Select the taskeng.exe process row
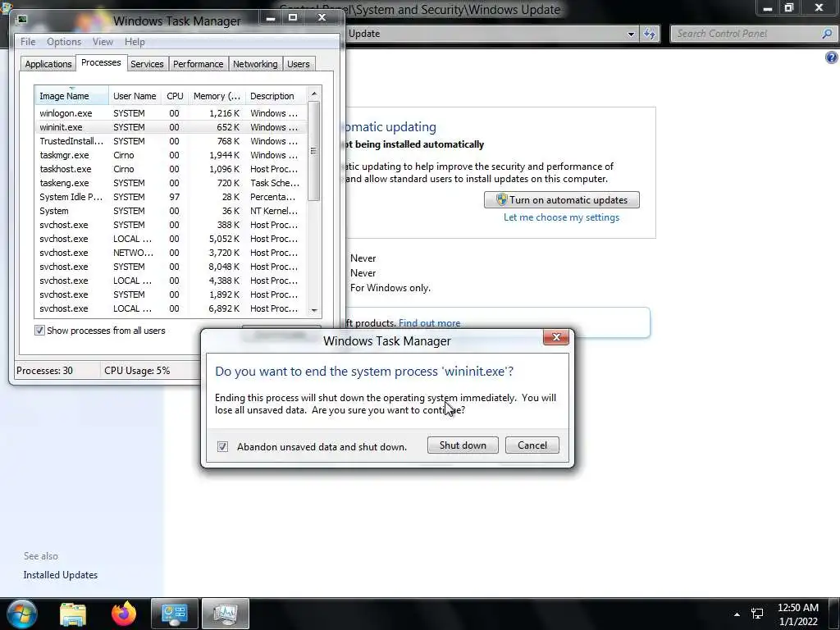 pyautogui.click(x=171, y=183)
